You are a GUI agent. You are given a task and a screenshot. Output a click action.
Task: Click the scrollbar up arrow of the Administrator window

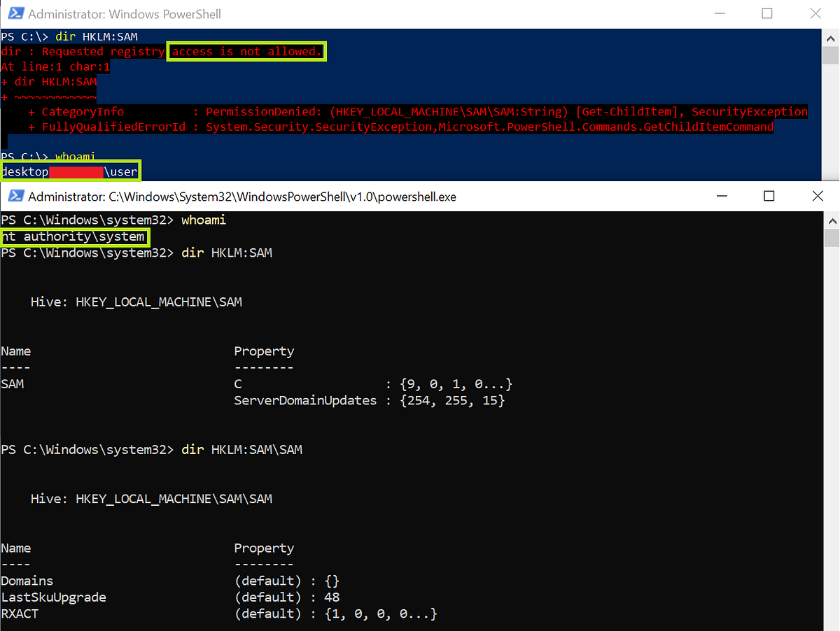830,38
